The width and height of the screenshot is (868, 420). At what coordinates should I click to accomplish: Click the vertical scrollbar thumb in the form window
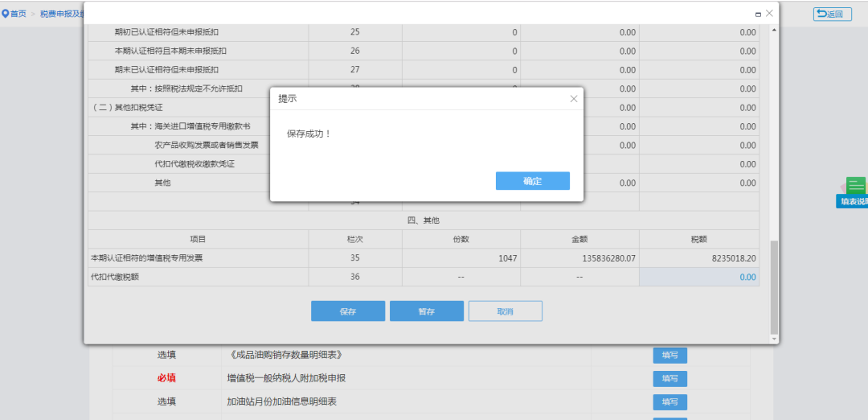pyautogui.click(x=774, y=287)
